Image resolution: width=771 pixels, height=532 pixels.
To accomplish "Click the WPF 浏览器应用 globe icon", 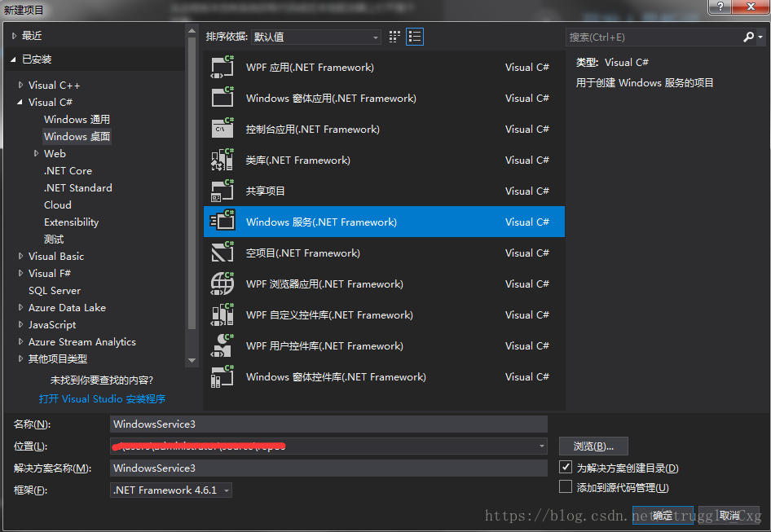I will pos(222,284).
